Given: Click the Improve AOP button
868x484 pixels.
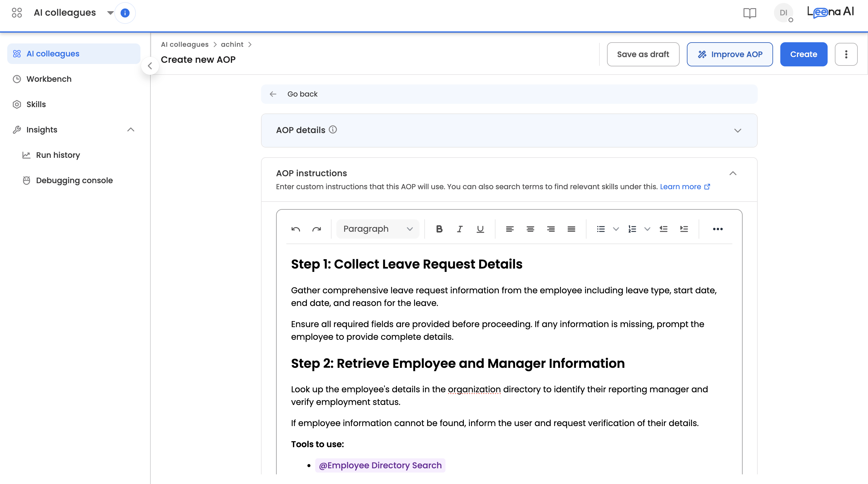Looking at the screenshot, I should pos(729,54).
